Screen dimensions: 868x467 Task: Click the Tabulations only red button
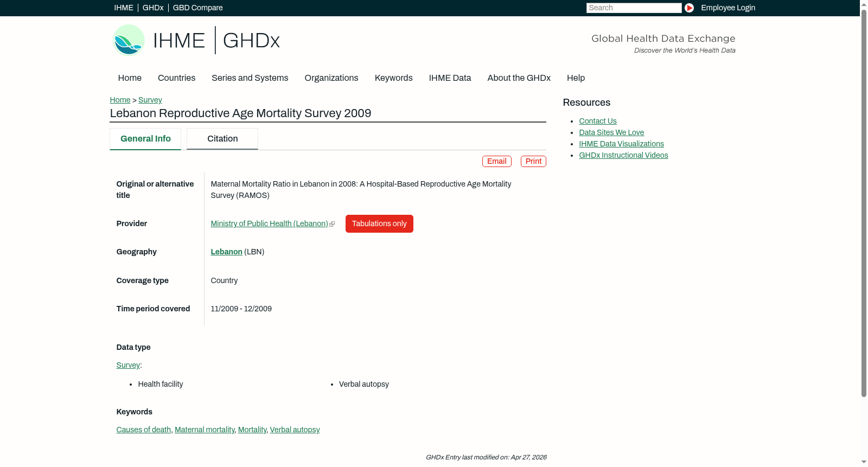pos(379,224)
